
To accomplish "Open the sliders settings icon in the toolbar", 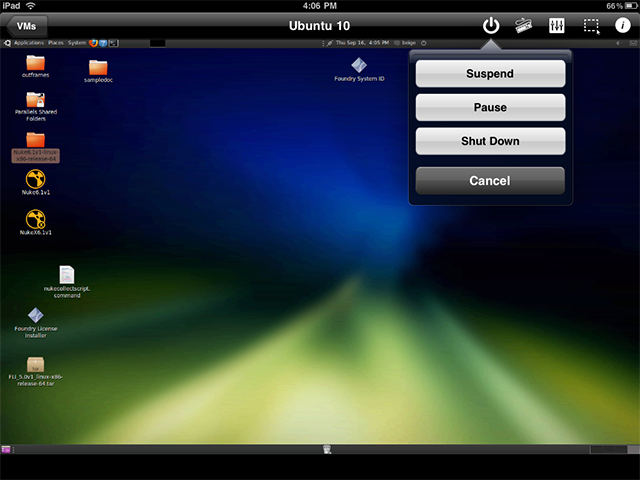I will (557, 26).
